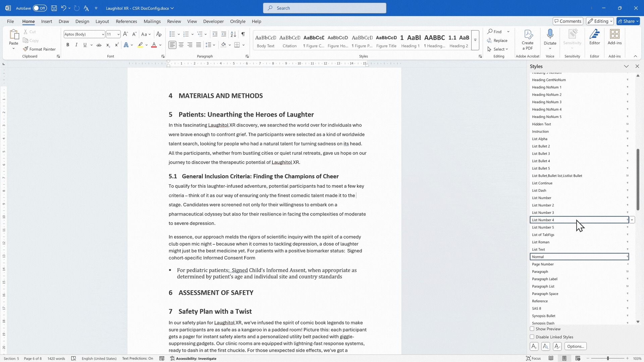Switch to Read Mode view
Screen dimensions: 644x362
tap(551, 358)
